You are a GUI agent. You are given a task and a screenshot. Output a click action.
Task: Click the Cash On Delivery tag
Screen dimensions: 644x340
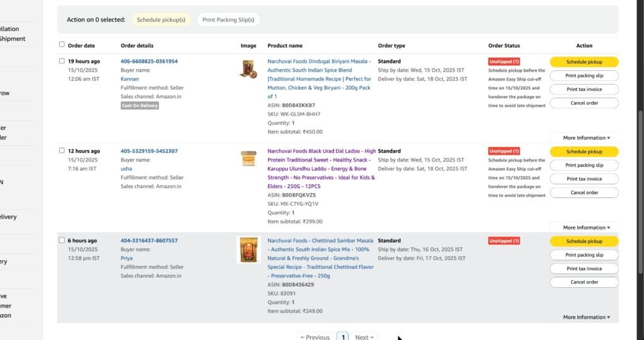pyautogui.click(x=140, y=106)
